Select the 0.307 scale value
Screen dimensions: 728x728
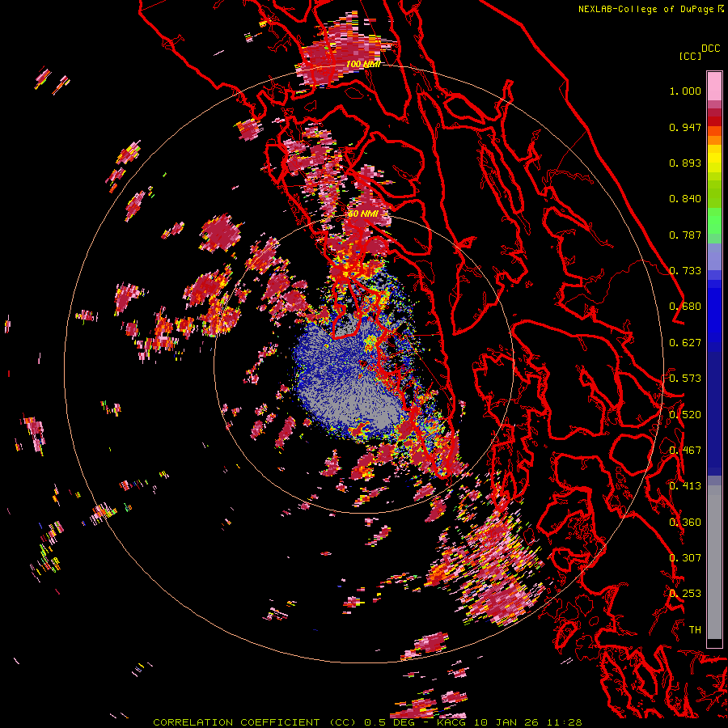[685, 558]
